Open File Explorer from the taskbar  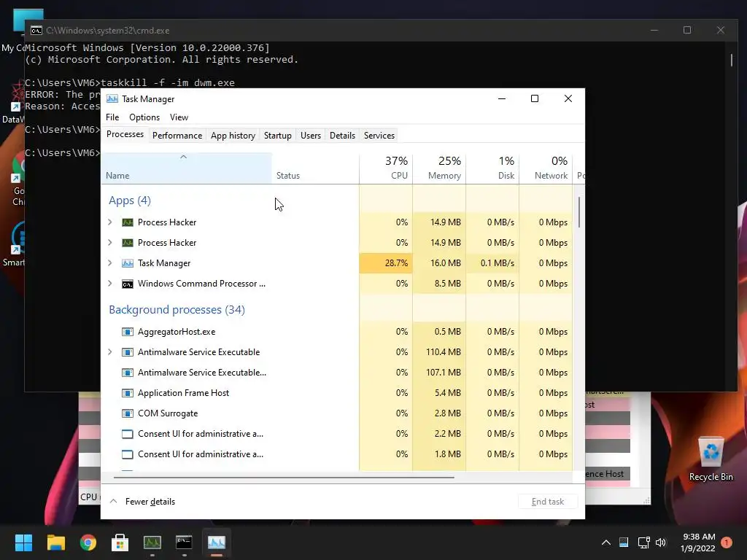click(55, 542)
